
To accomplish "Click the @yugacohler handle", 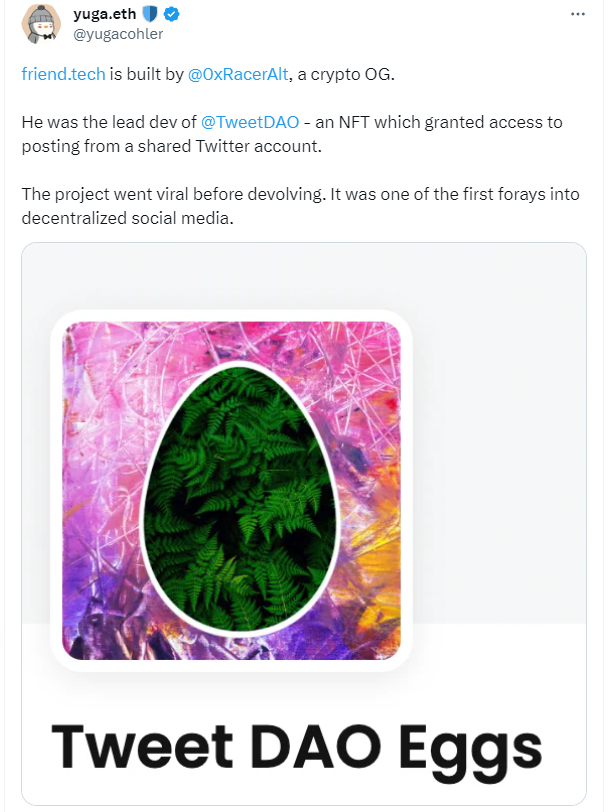I will point(118,34).
